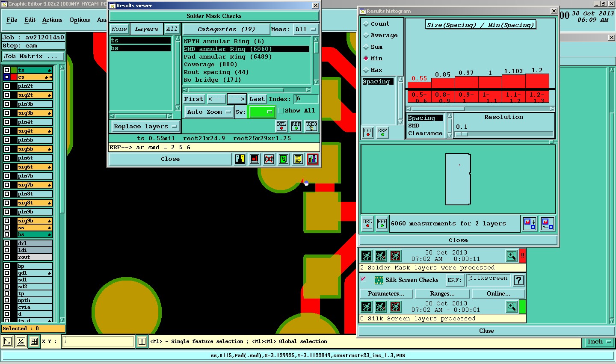The image size is (616, 364).
Task: Click the grid snap icon left of X Y
Action: coord(34,341)
